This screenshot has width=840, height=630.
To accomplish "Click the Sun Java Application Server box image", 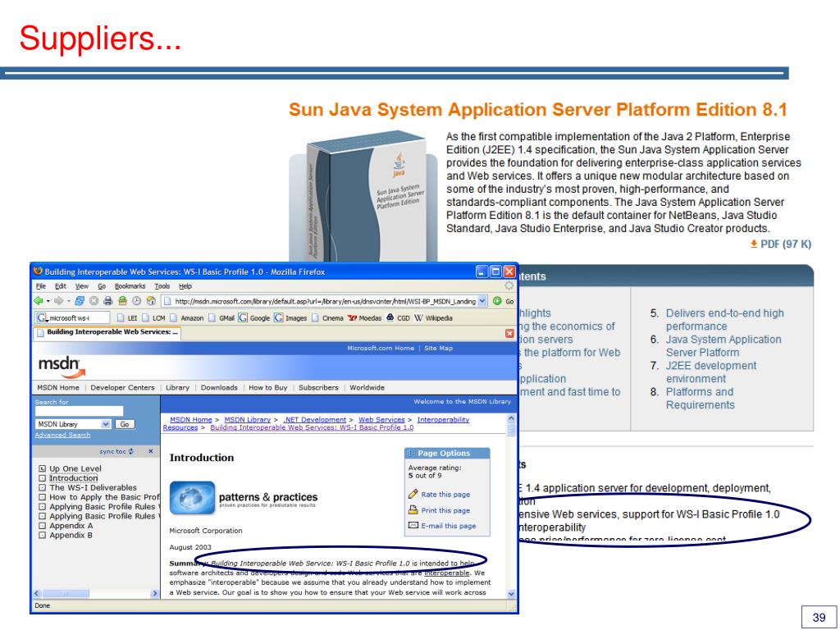I will pyautogui.click(x=364, y=196).
